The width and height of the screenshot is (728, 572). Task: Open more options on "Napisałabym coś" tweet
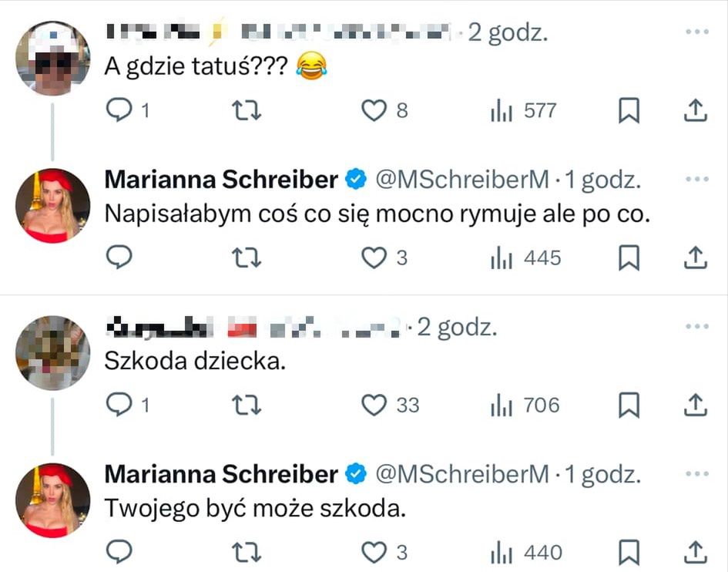click(696, 180)
